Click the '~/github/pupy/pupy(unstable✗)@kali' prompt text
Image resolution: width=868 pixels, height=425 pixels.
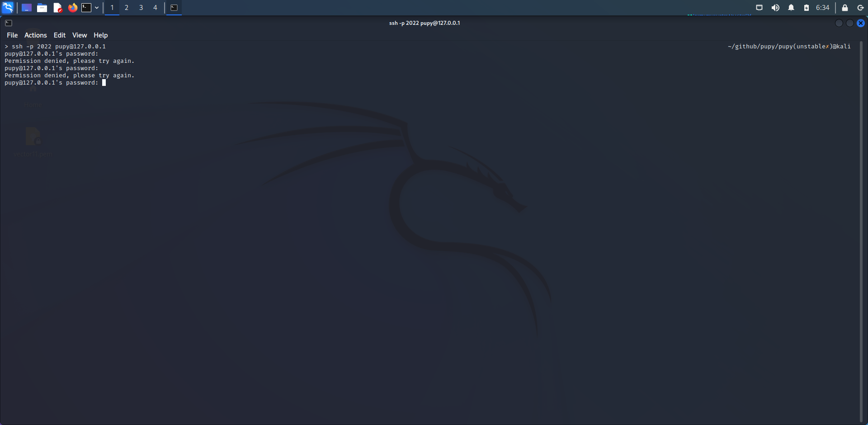click(789, 47)
